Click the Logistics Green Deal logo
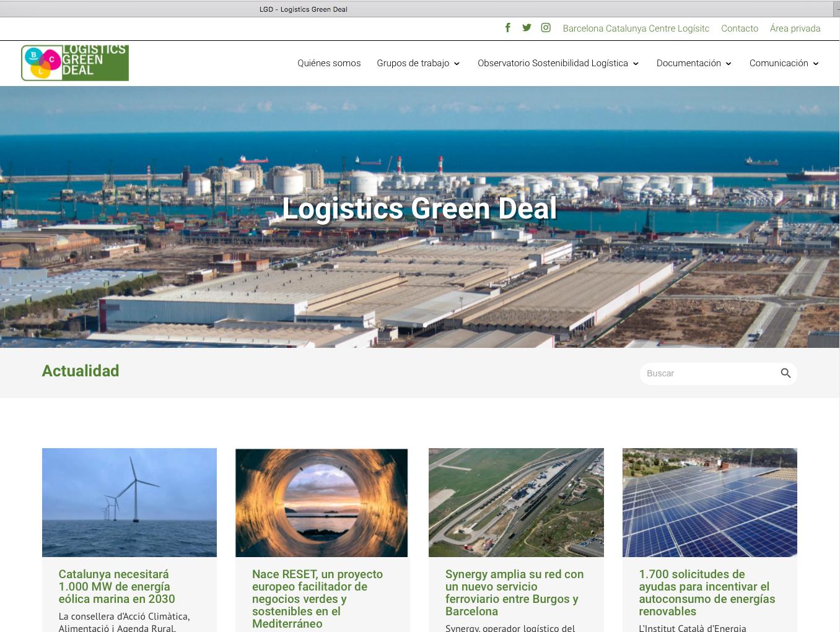 pos(75,63)
